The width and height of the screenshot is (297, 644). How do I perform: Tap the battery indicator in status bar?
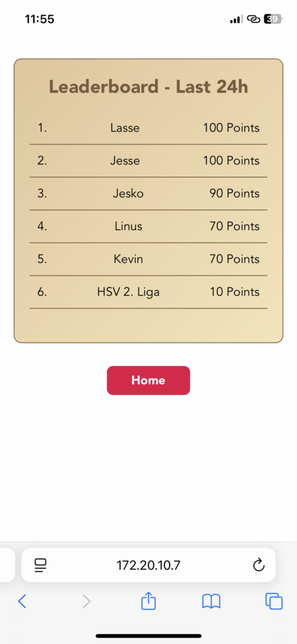pyautogui.click(x=274, y=19)
